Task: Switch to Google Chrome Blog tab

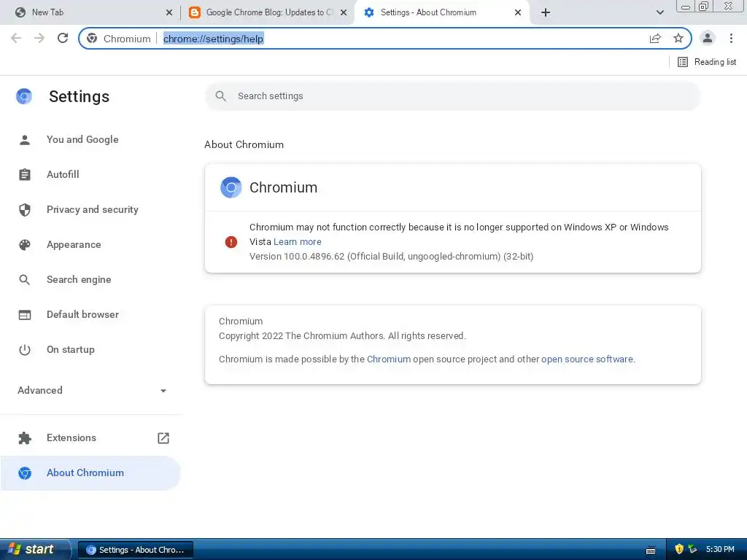Action: (267, 12)
